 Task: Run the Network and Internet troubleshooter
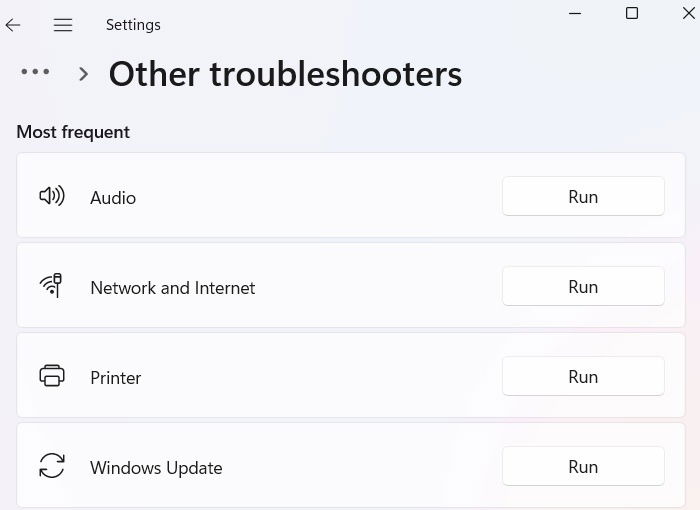pyautogui.click(x=583, y=286)
